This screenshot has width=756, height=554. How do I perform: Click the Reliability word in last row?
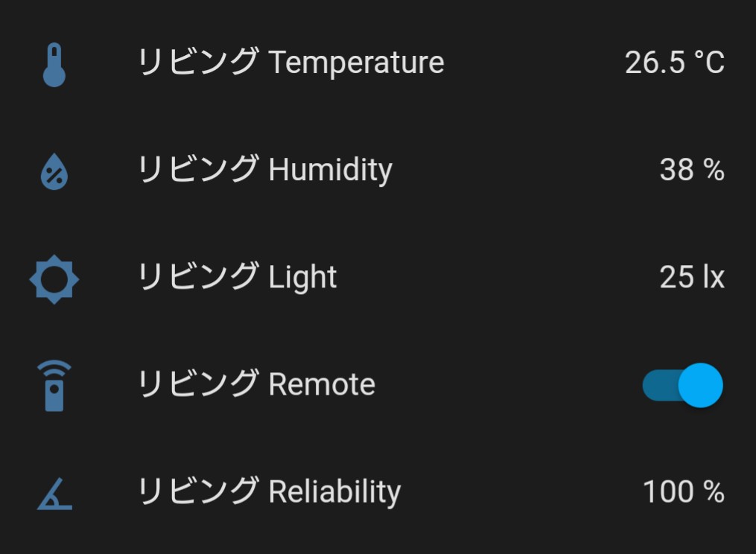click(334, 492)
